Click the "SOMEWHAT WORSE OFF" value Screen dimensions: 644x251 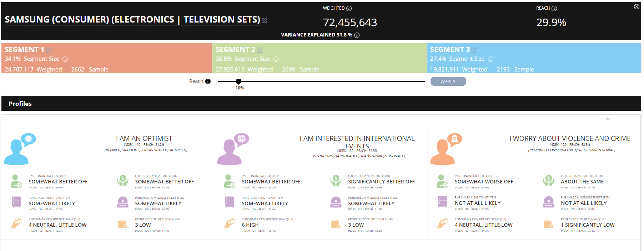tap(484, 182)
